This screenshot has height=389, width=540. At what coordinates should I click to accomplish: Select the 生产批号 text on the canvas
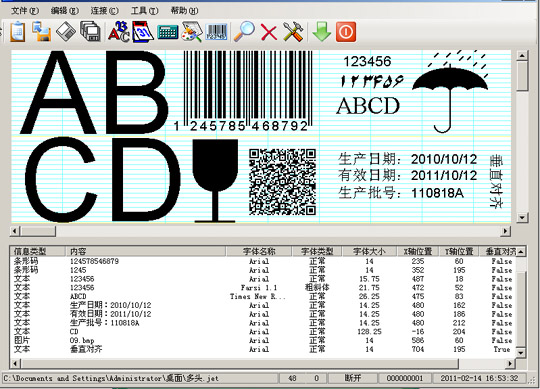[x=401, y=192]
